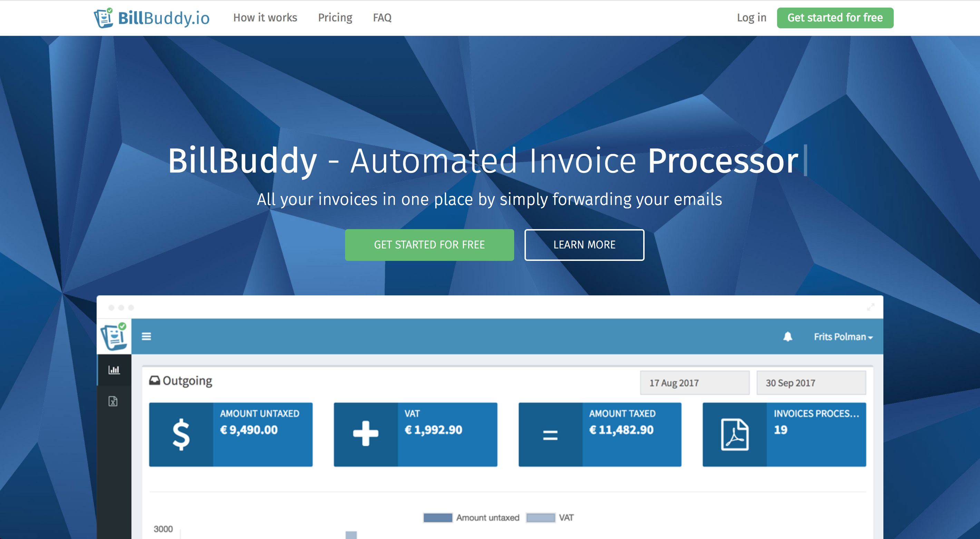This screenshot has height=539, width=980.
Task: Select the bar chart sidebar icon
Action: point(114,370)
